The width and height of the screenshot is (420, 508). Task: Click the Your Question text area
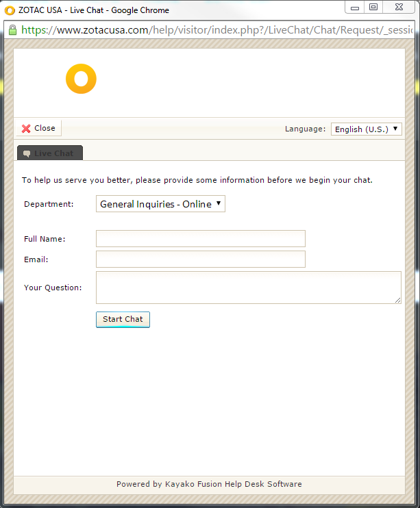(x=249, y=288)
